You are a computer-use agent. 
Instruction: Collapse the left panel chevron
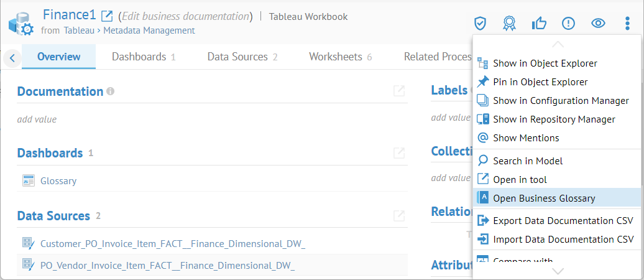[12, 58]
